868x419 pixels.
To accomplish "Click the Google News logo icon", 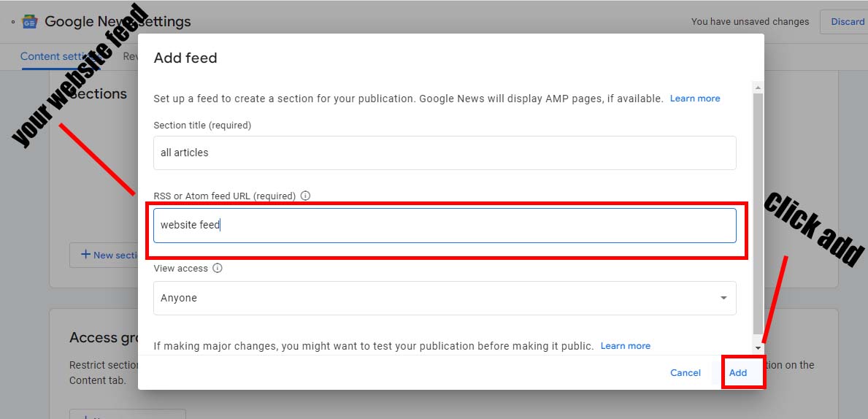I will tap(29, 22).
